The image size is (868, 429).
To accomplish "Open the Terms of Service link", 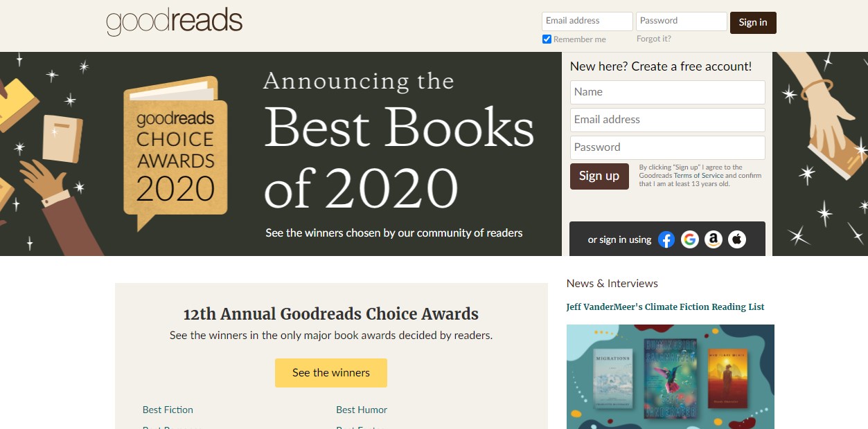I will pos(698,176).
